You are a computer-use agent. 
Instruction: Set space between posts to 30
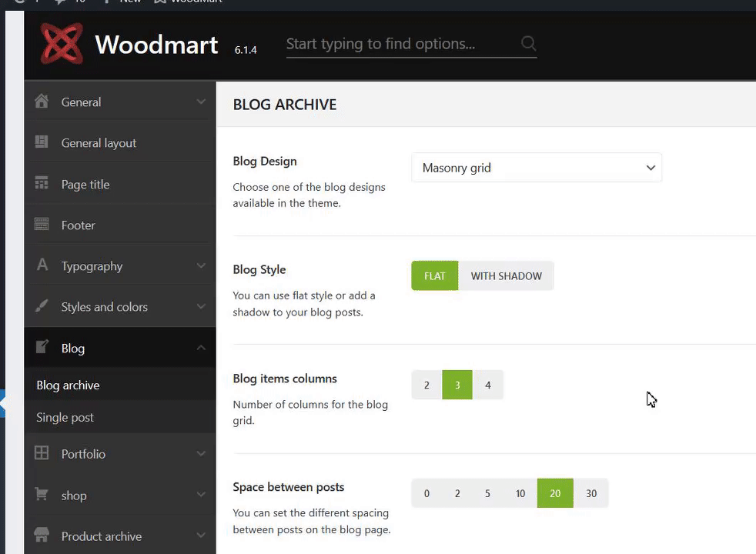coord(591,494)
